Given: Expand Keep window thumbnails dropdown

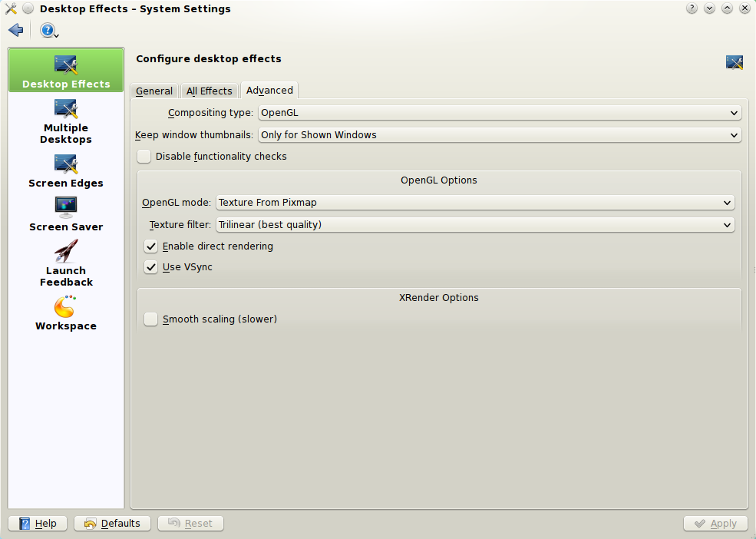Looking at the screenshot, I should tap(499, 135).
